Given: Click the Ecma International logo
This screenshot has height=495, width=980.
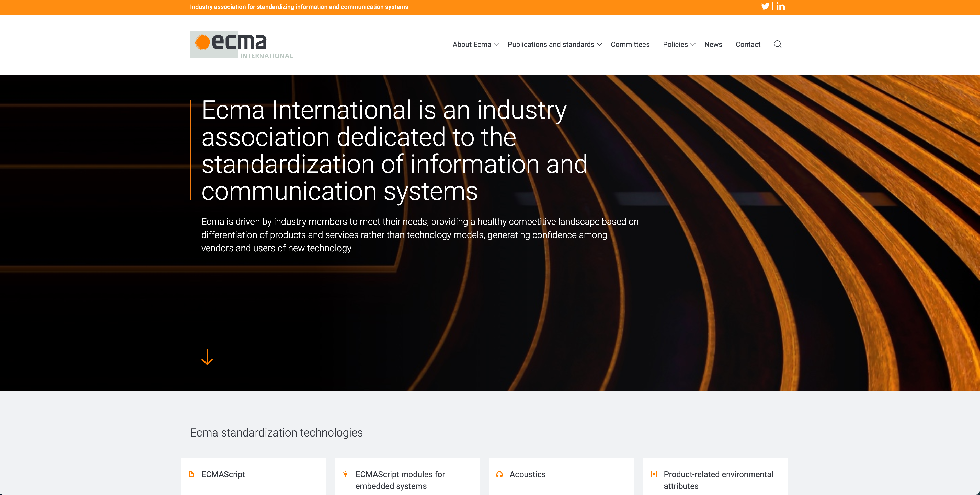Looking at the screenshot, I should tap(241, 45).
